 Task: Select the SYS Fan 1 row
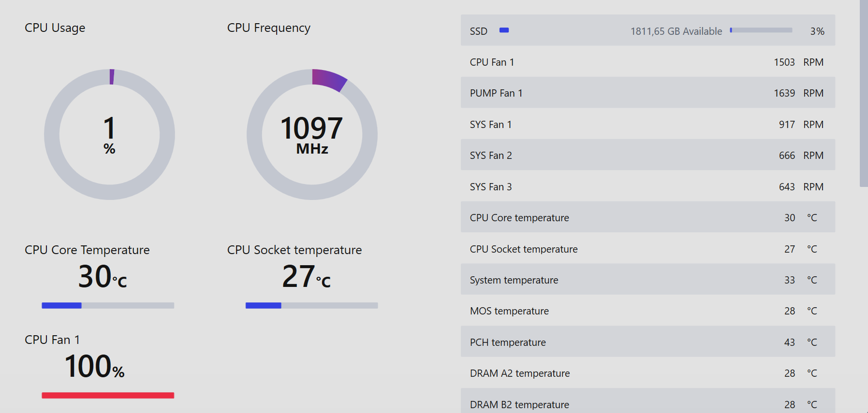tap(647, 124)
